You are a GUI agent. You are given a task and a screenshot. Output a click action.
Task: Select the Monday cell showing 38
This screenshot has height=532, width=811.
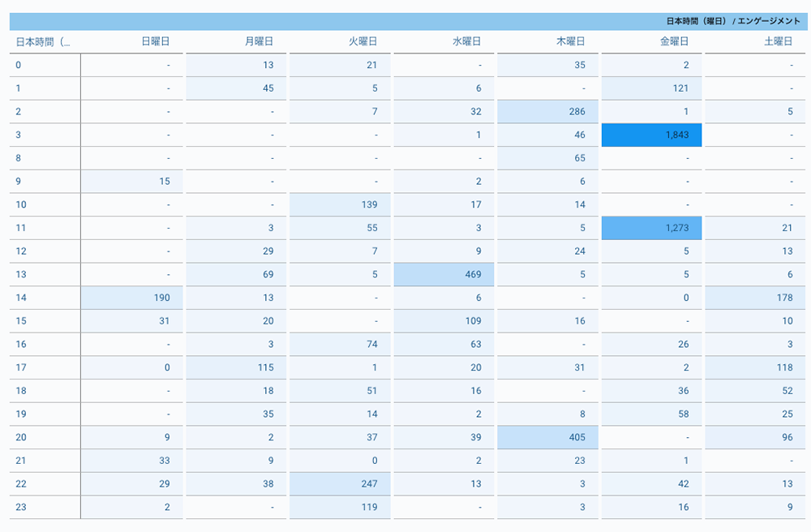(236, 484)
